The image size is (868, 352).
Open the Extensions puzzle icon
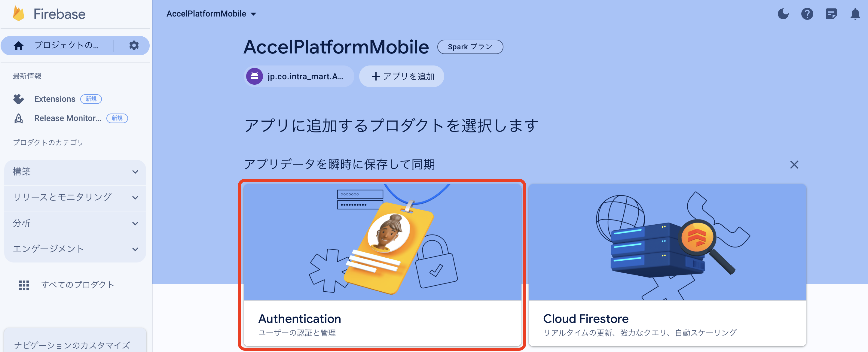tap(19, 99)
